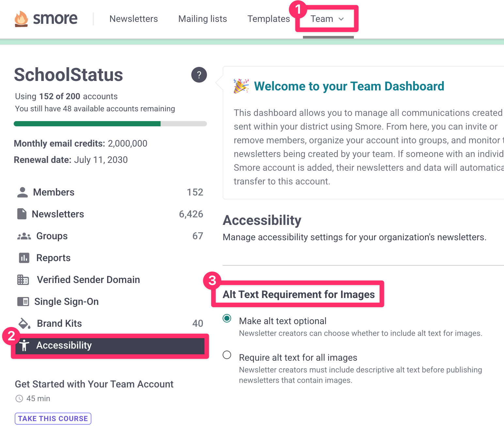504x440 pixels.
Task: Click the Manage accessibility settings description
Action: click(x=354, y=237)
